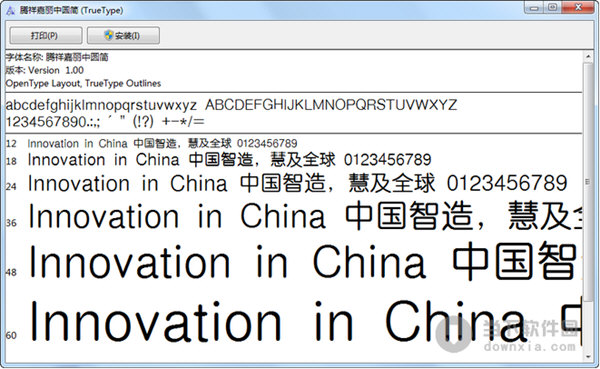Image resolution: width=600 pixels, height=369 pixels.
Task: Click the 字体名称 font name line
Action: 57,57
